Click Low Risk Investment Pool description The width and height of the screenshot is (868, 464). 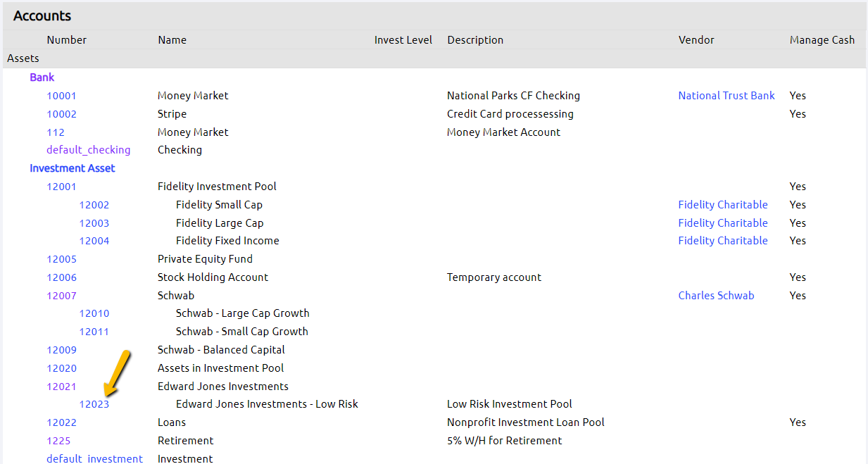510,404
